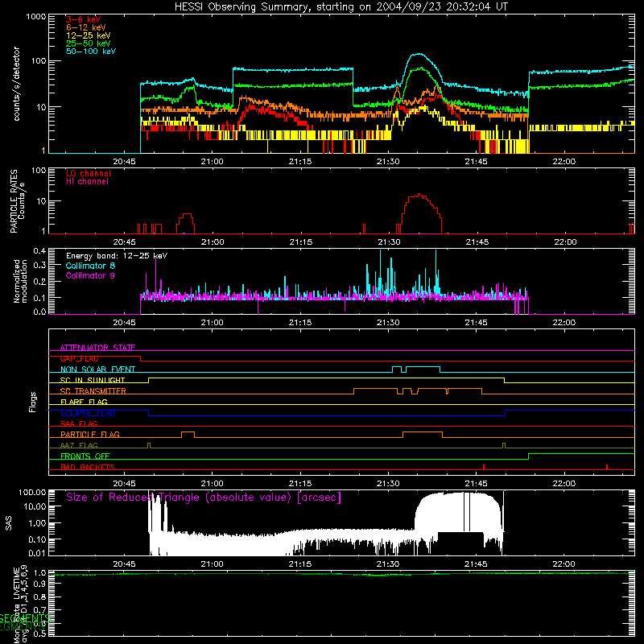Click the 'HI channel' legend label
The image size is (644, 644).
click(87, 181)
